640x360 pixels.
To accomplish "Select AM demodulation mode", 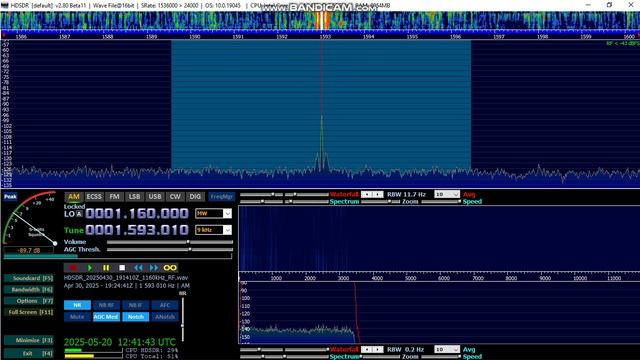I will pos(73,197).
